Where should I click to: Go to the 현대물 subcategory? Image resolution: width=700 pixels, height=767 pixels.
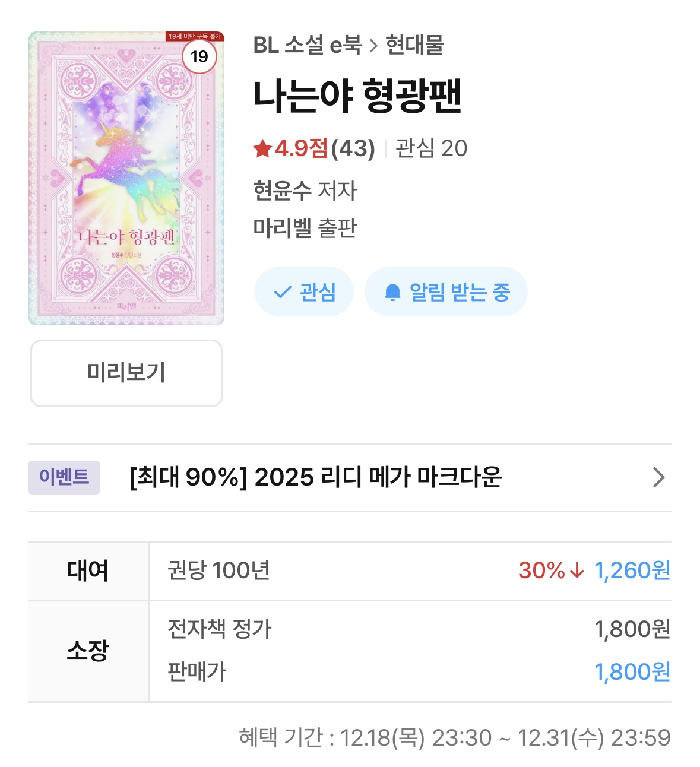coord(414,45)
